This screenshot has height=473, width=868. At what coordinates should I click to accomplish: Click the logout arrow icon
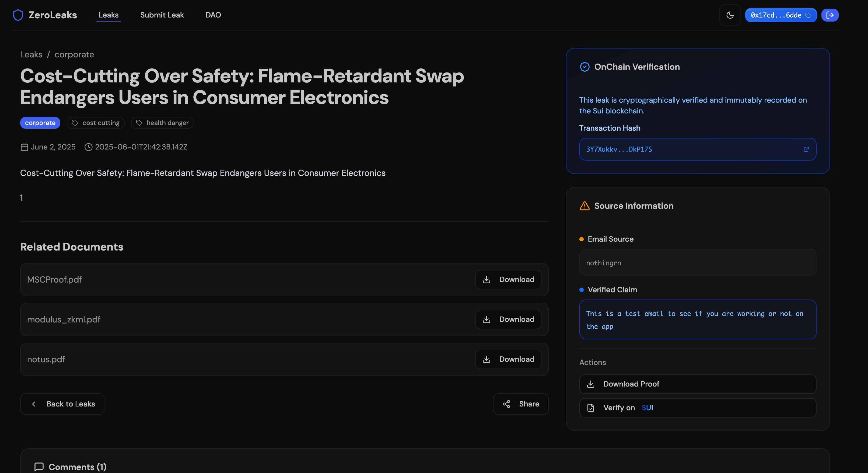click(829, 15)
